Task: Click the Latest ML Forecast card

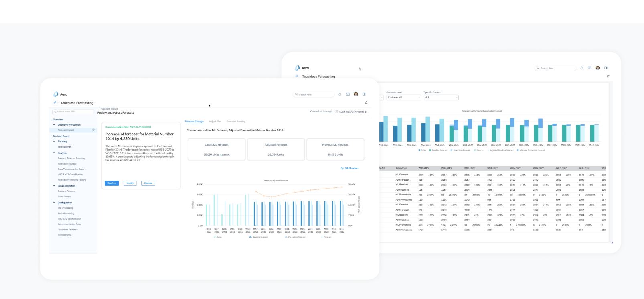Action: click(x=217, y=149)
